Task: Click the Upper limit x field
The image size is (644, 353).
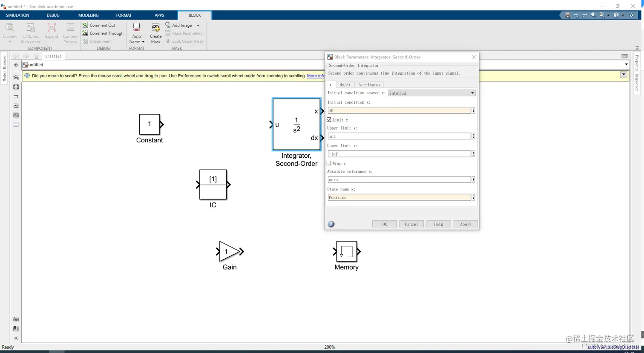Action: pos(399,136)
